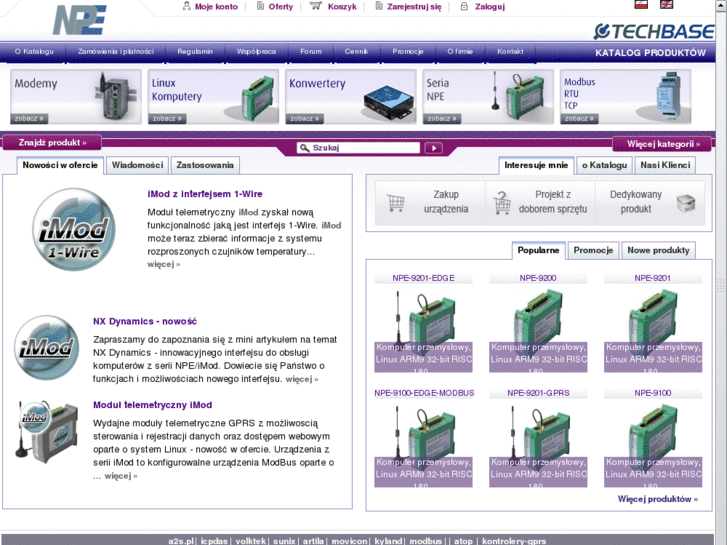This screenshot has height=545, width=727.
Task: Open Zamówienia i płatności menu item
Action: coord(116,51)
